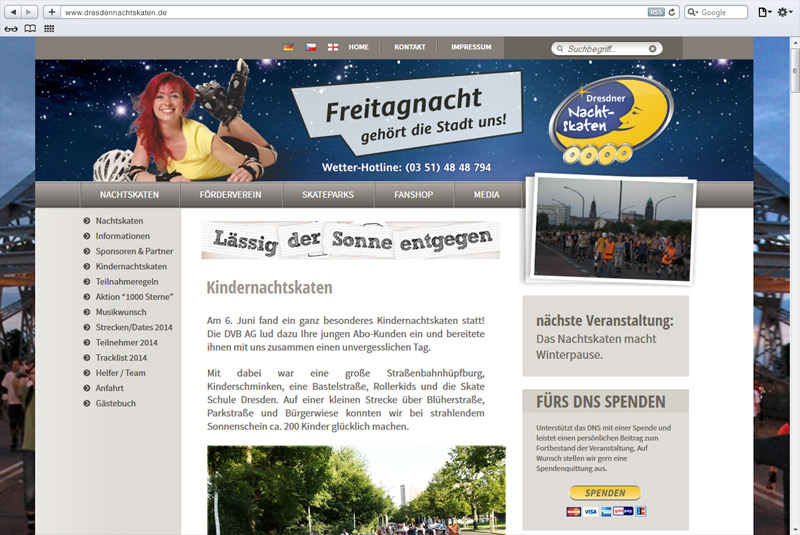800x535 pixels.
Task: Clear the Suchbegriff search field
Action: [653, 48]
